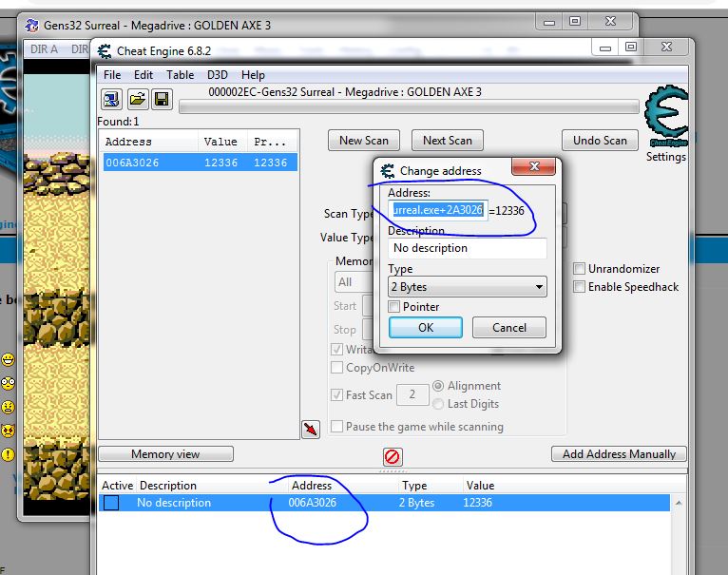Click address 006A3026 in the address table
The image size is (728, 575).
coord(313,503)
